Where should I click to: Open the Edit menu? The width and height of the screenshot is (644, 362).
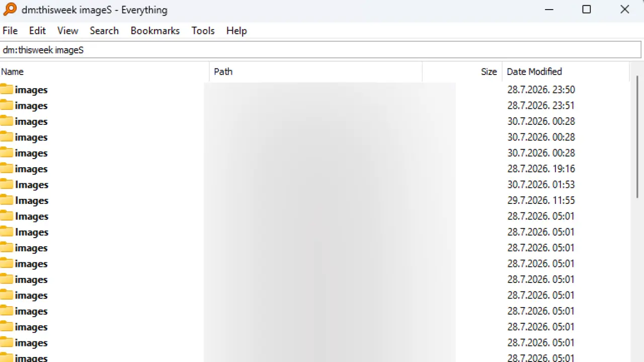coord(37,31)
